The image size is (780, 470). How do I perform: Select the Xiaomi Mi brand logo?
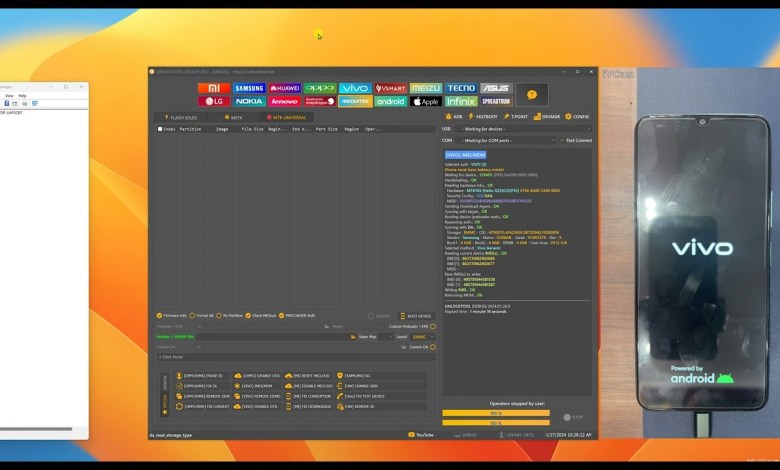[214, 88]
